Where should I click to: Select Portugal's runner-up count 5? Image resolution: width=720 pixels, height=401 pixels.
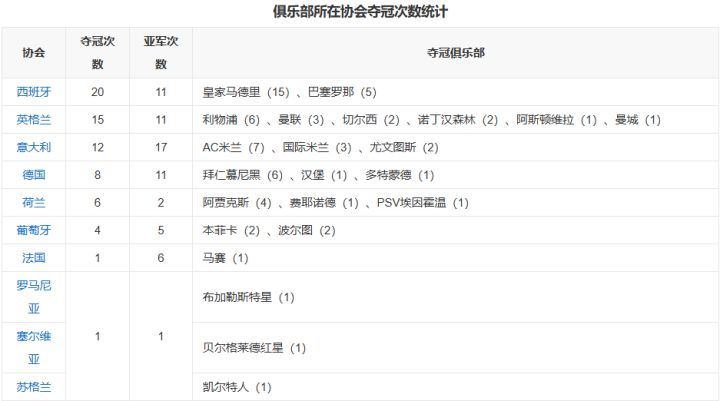click(161, 230)
